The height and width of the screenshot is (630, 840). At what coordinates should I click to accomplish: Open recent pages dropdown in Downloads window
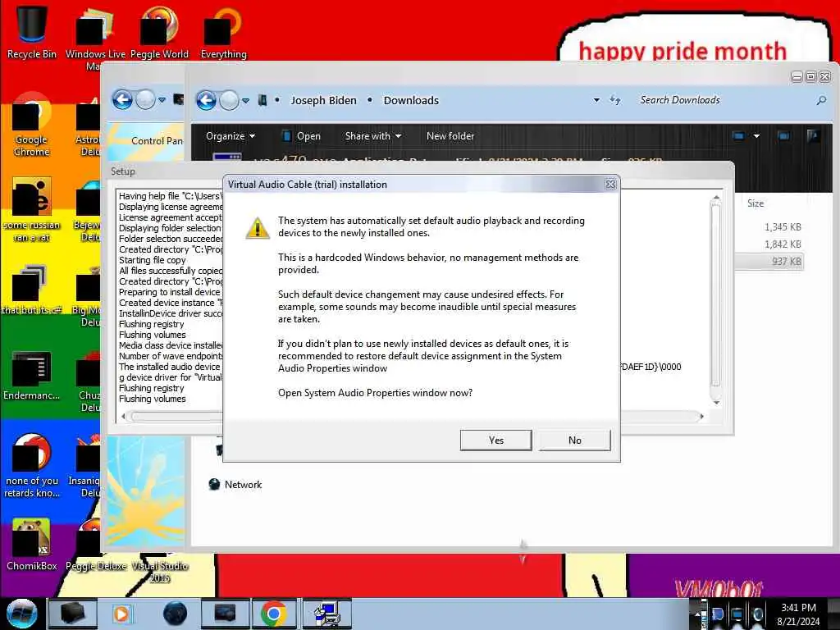coord(245,100)
